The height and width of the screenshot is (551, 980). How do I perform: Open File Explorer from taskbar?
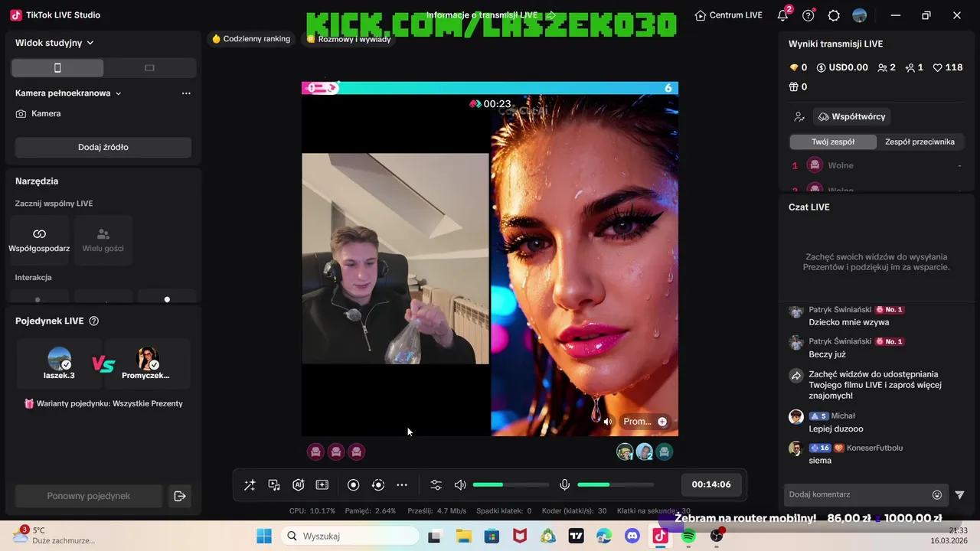(462, 536)
